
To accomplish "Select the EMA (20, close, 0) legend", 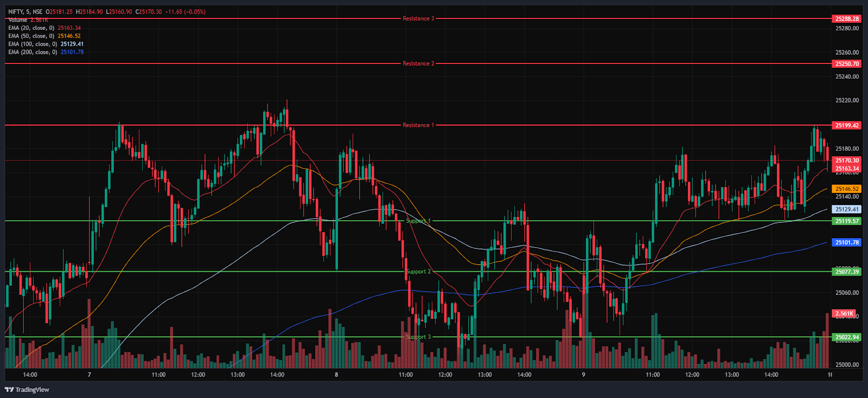I will (31, 28).
